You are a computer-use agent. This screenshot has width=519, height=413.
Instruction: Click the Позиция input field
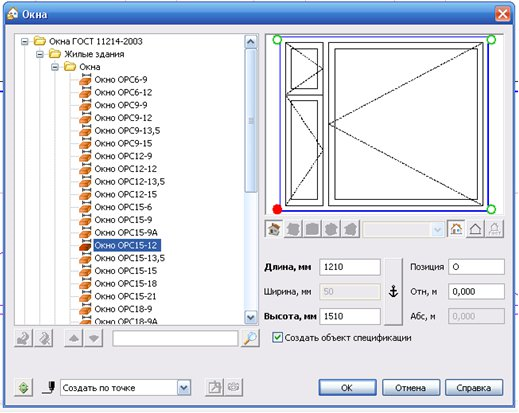click(476, 267)
